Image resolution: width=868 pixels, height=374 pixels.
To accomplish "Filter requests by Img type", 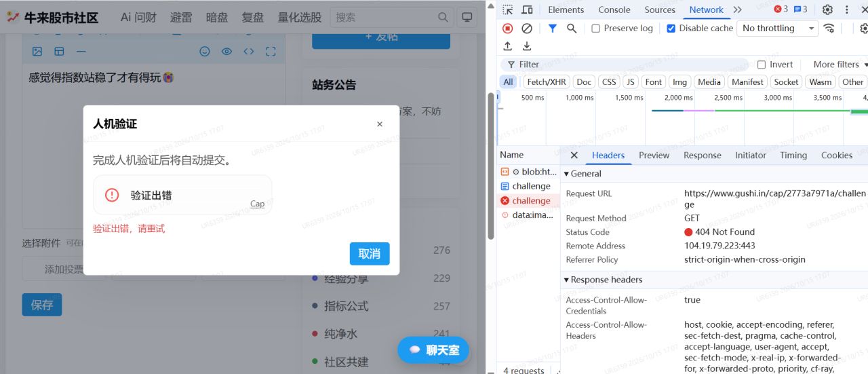I will (x=679, y=82).
